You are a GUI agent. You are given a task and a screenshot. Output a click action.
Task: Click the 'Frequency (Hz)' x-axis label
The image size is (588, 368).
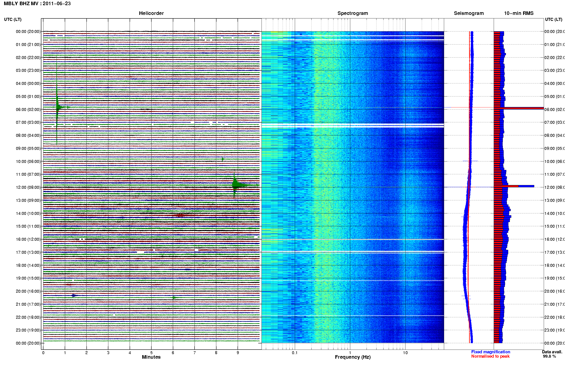(x=353, y=357)
